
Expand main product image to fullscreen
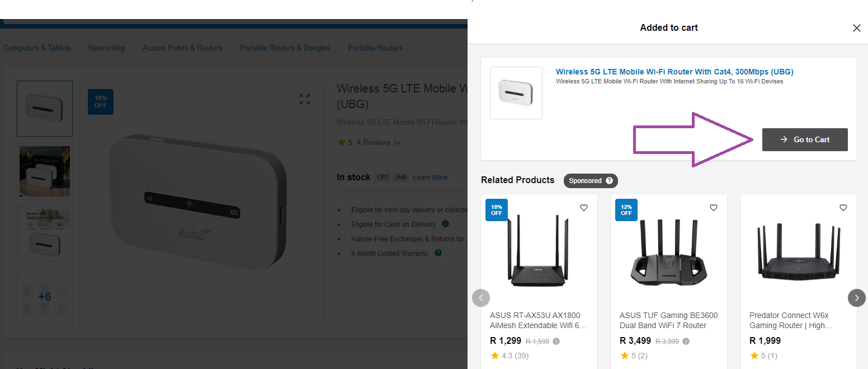[305, 99]
